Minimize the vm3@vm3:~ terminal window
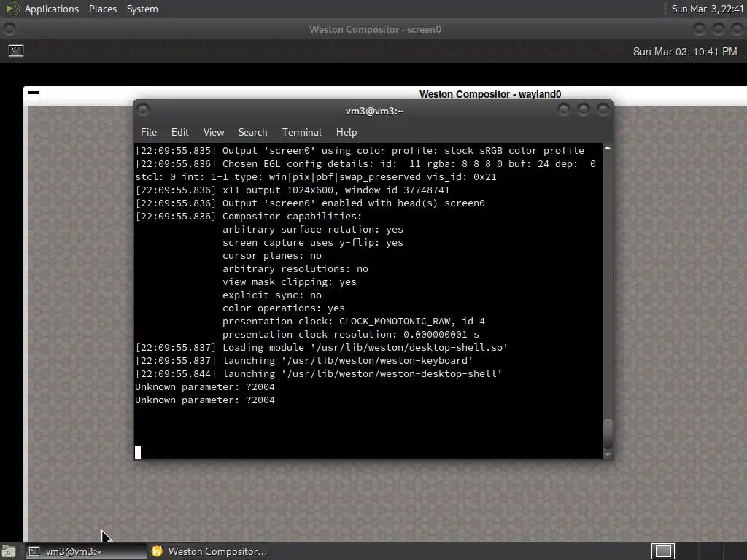Image resolution: width=747 pixels, height=560 pixels. pyautogui.click(x=564, y=110)
